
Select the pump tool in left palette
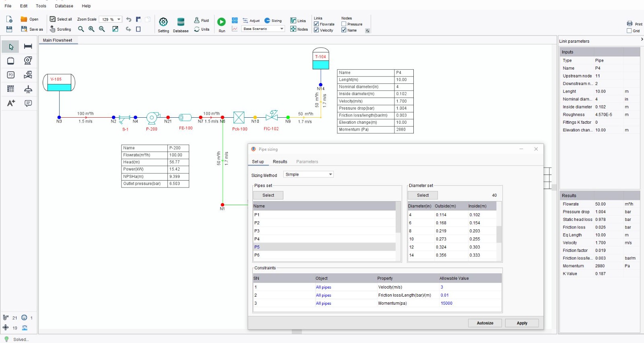pos(28,60)
